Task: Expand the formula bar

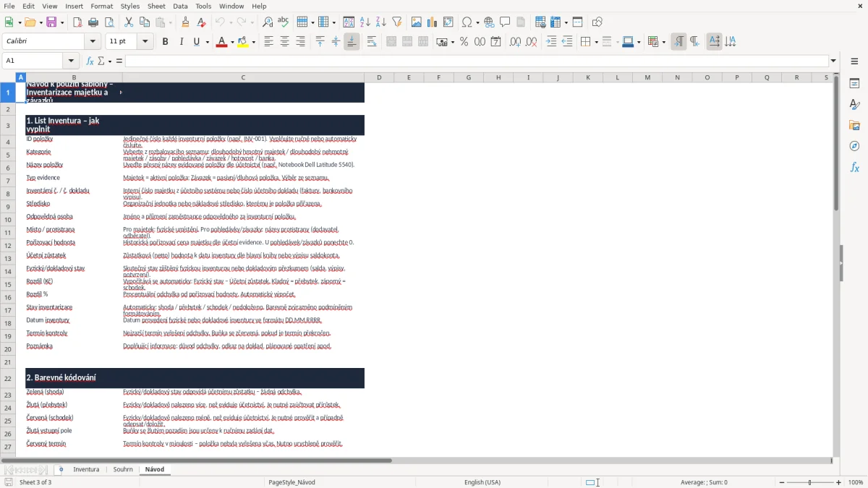Action: (834, 61)
